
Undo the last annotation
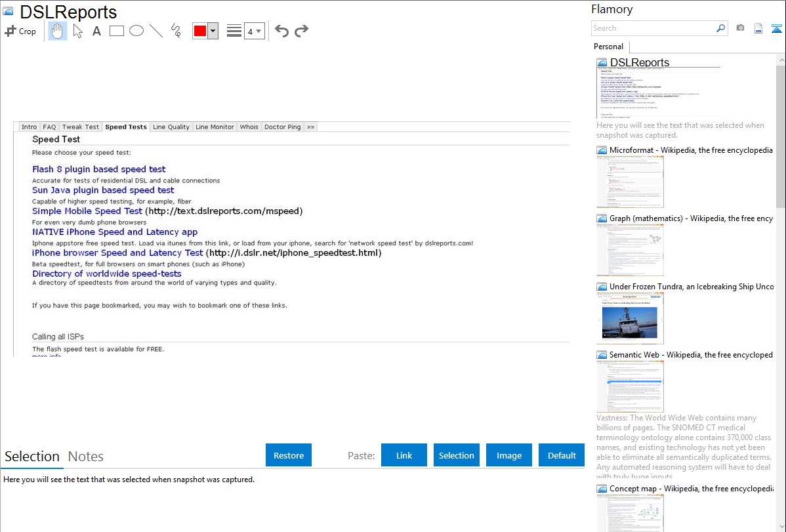[x=281, y=31]
